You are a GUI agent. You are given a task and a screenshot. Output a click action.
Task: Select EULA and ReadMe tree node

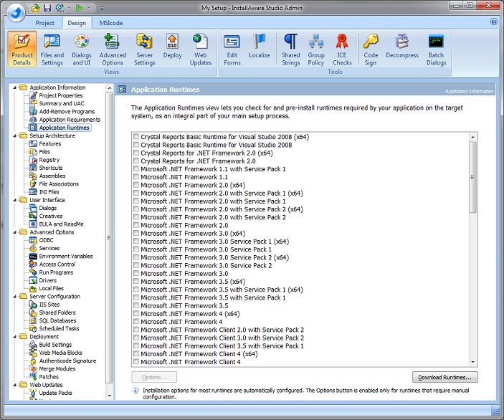point(62,224)
